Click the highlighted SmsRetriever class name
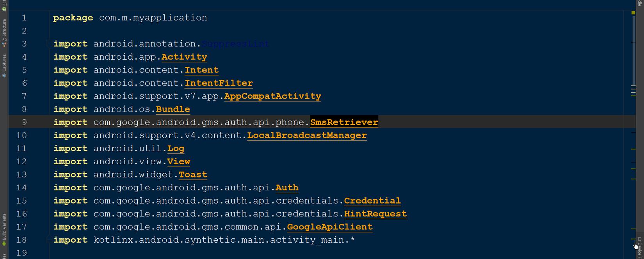Image resolution: width=644 pixels, height=259 pixels. pos(344,122)
